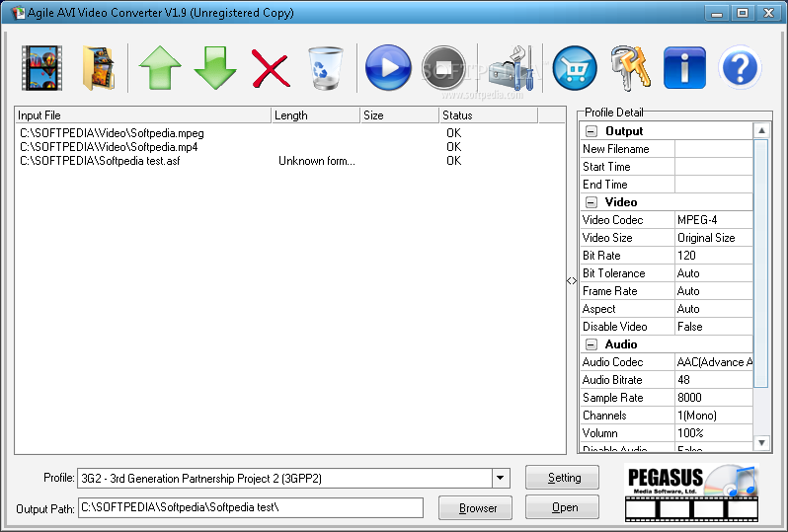This screenshot has height=532, width=788.
Task: Click the Browser button
Action: [475, 508]
